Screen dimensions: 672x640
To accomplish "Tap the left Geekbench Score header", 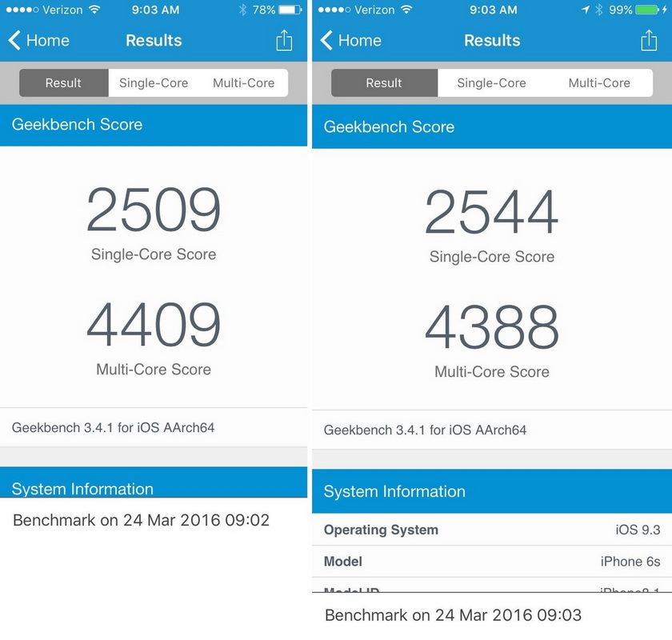I will (154, 125).
